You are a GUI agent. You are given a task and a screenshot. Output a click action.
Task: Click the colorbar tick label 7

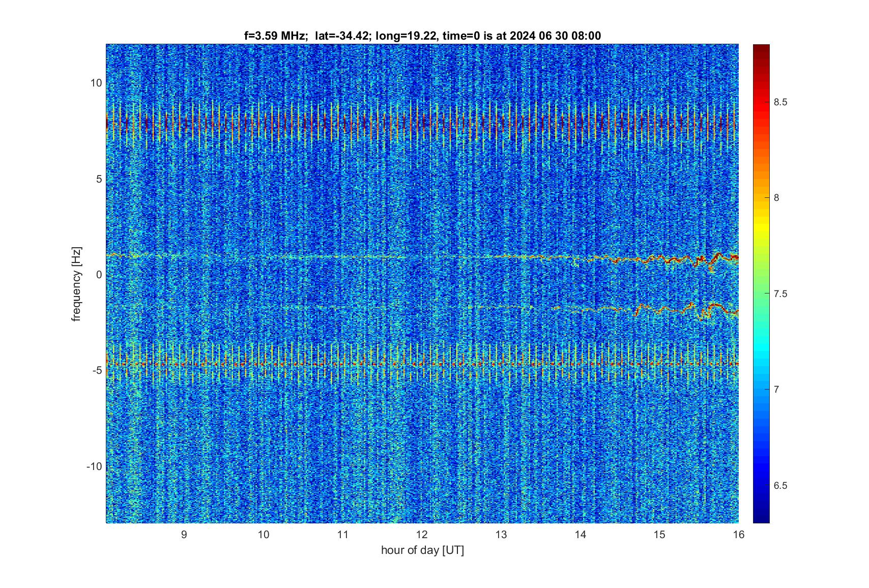776,390
